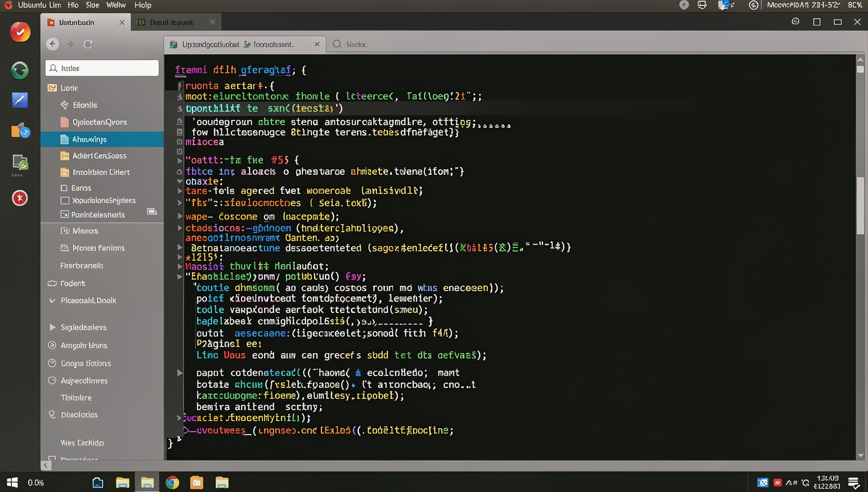Expand the fold arrow beside dapat cotdenetecad line
The width and height of the screenshot is (868, 492).
[180, 373]
